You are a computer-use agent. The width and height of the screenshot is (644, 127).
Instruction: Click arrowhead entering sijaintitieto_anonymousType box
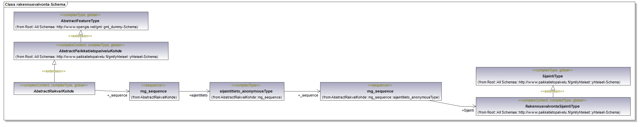pyautogui.click(x=208, y=91)
